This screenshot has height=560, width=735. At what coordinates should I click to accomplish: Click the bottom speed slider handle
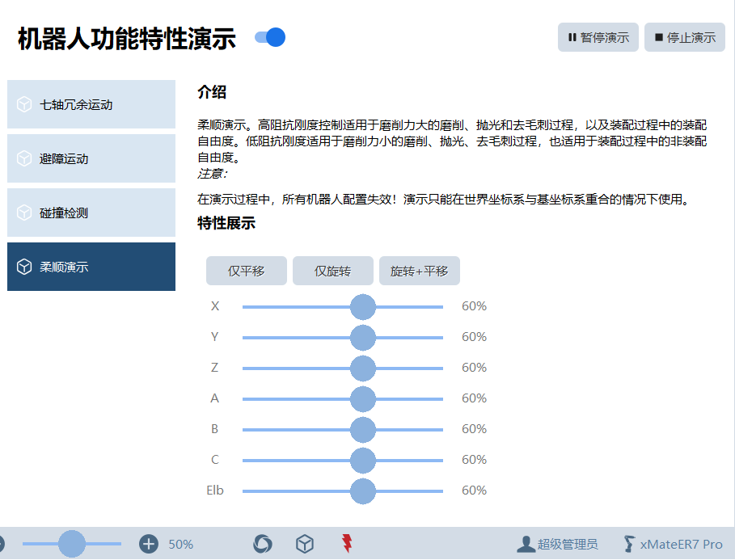click(72, 544)
